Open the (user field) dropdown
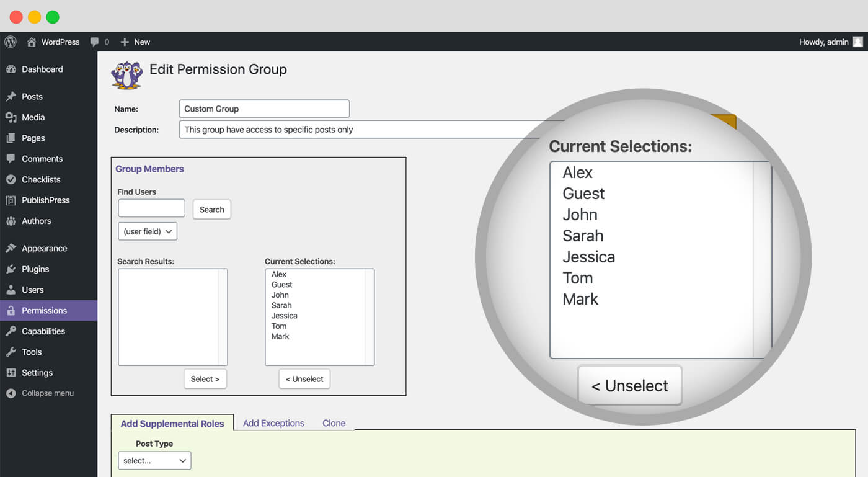868x477 pixels. [148, 231]
